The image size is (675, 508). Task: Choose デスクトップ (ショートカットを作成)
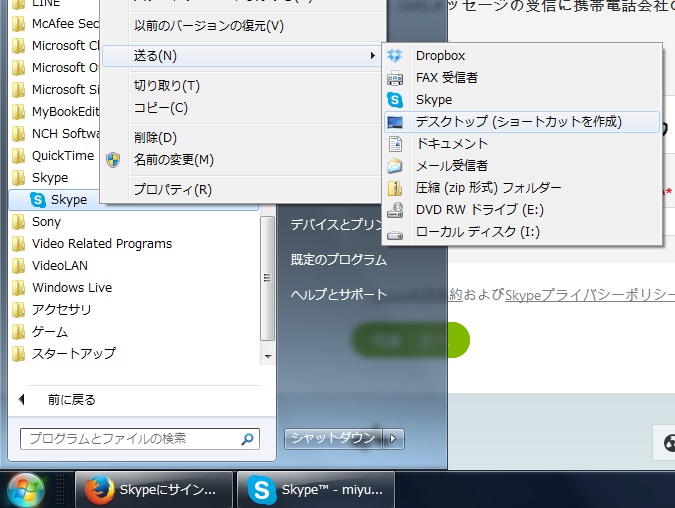[521, 122]
